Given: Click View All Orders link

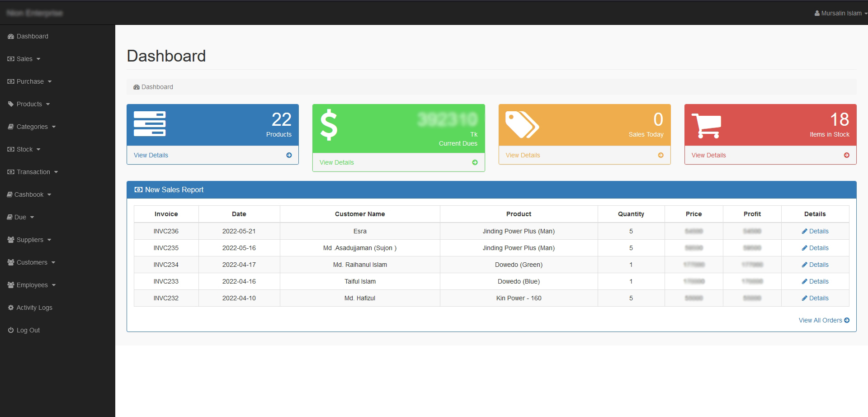Looking at the screenshot, I should tap(824, 320).
